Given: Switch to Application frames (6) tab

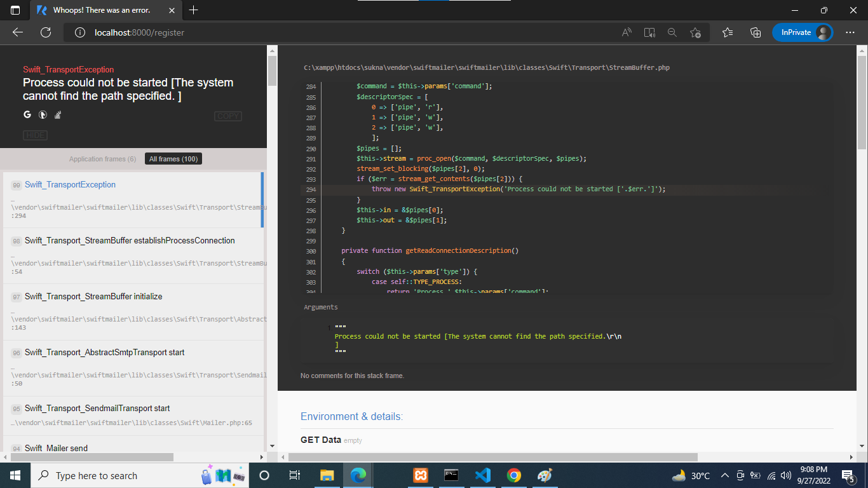Looking at the screenshot, I should (102, 159).
